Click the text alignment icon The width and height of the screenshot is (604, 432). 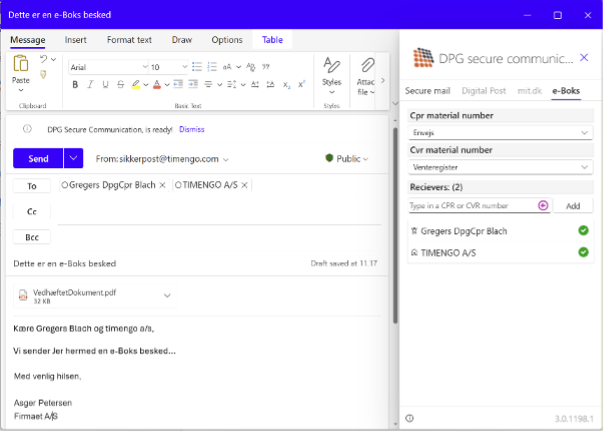coord(208,84)
